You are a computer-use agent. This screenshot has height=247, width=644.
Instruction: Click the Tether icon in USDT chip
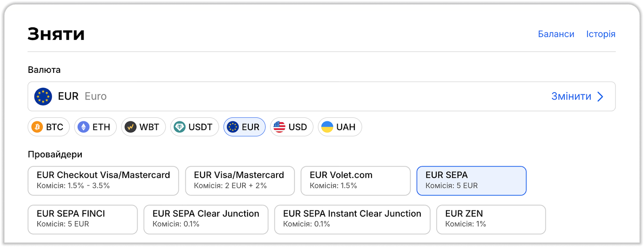coord(180,127)
